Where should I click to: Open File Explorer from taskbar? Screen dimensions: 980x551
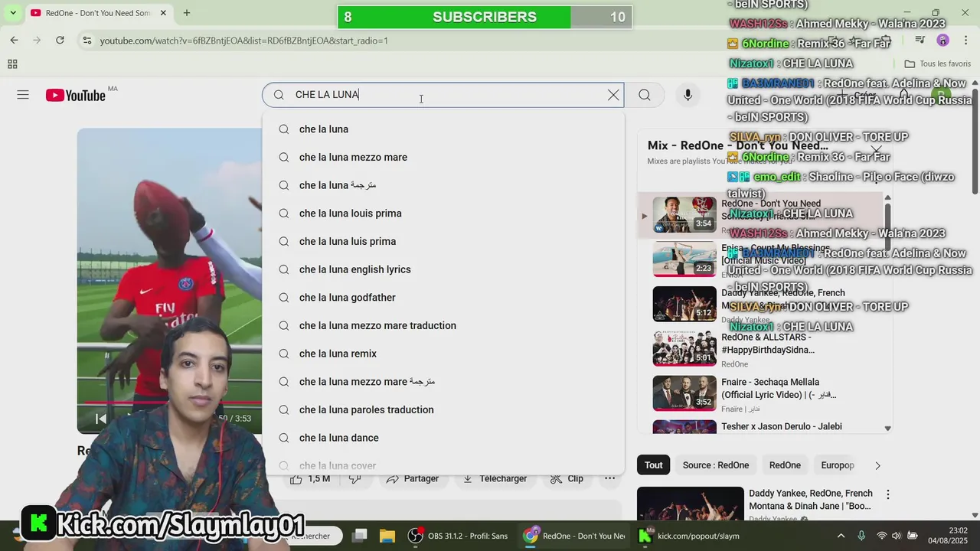[x=387, y=536]
